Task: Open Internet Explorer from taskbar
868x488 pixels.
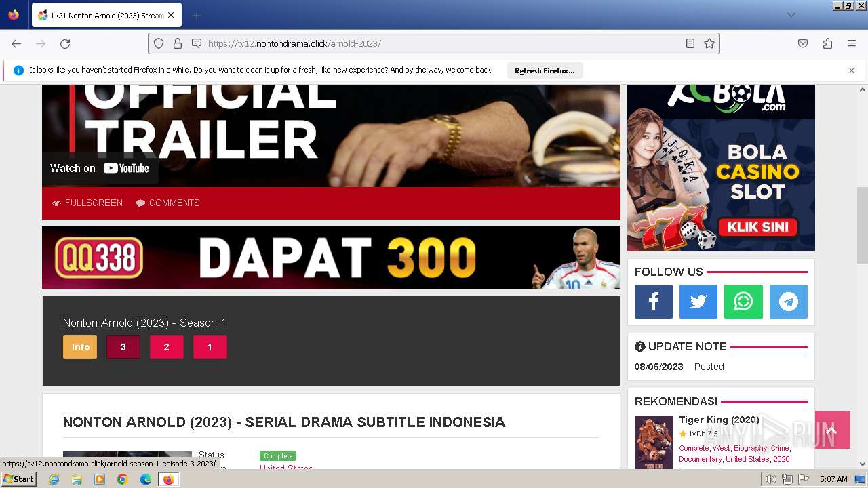Action: click(x=54, y=479)
